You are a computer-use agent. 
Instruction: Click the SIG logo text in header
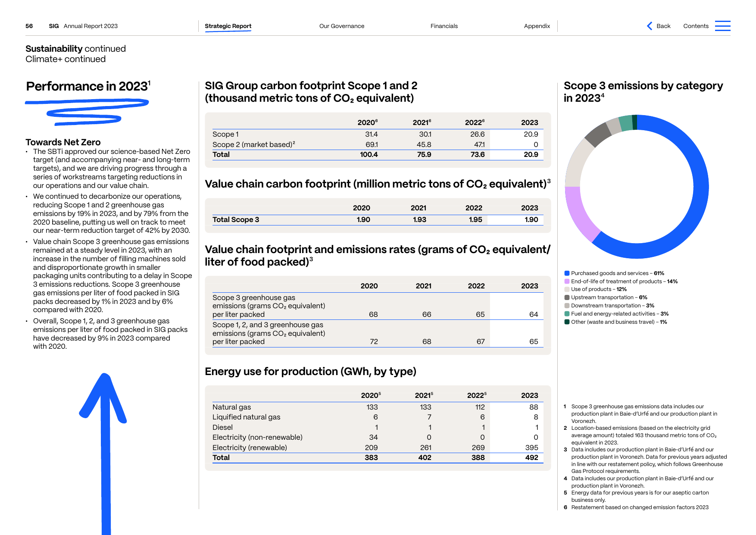pyautogui.click(x=54, y=26)
